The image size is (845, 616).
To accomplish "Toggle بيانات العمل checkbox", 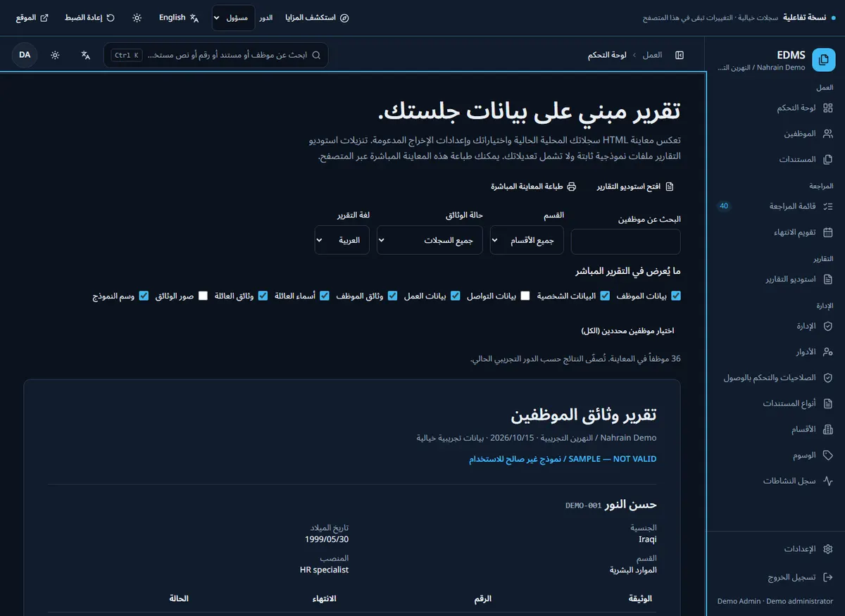I will (x=456, y=296).
